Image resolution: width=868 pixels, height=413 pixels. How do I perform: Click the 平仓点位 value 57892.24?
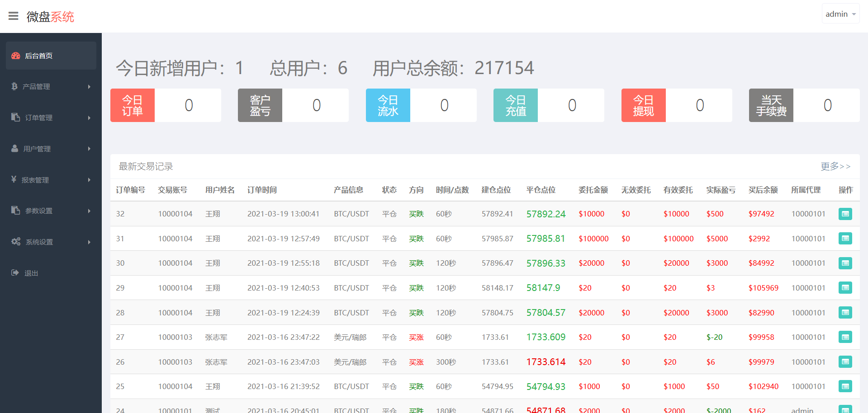[546, 214]
